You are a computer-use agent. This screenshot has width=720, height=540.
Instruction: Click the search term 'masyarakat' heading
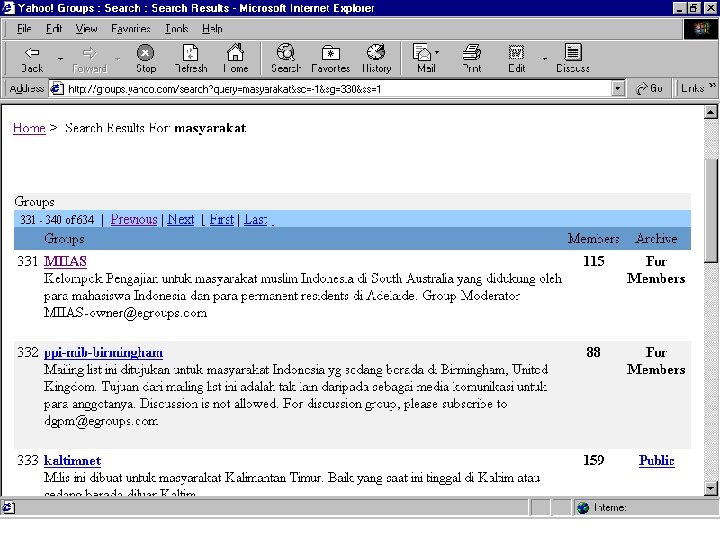click(210, 128)
